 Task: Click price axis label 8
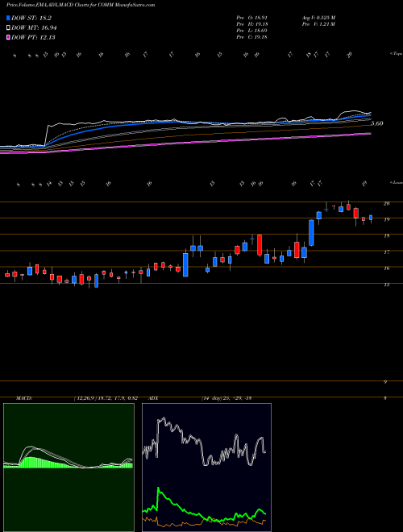[x=385, y=398]
